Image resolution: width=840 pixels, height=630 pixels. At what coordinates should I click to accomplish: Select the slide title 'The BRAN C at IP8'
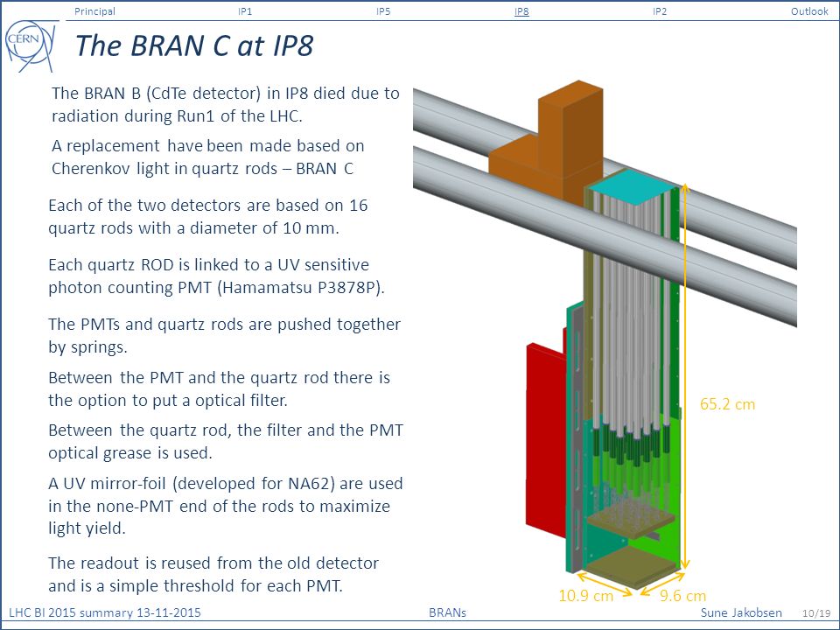(194, 45)
